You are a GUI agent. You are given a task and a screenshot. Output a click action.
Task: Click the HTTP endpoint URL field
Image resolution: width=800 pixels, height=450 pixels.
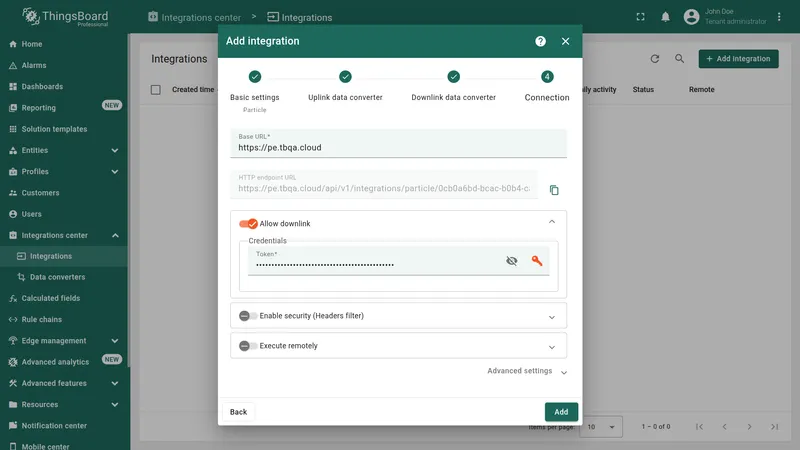[x=384, y=184]
